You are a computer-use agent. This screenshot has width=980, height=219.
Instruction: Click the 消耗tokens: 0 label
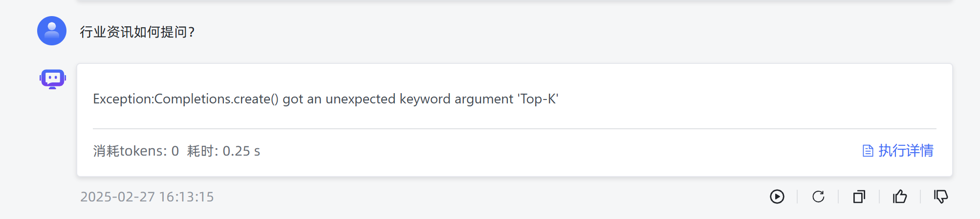point(136,151)
